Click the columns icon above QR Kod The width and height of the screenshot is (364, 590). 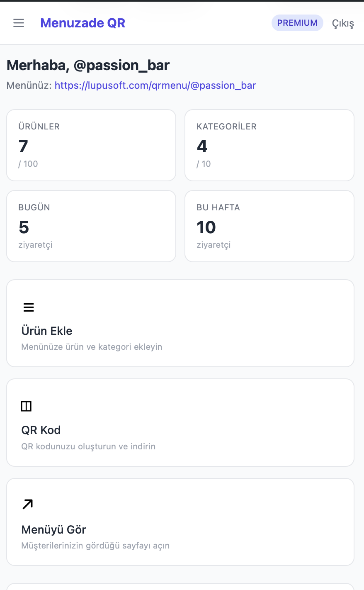pos(26,406)
